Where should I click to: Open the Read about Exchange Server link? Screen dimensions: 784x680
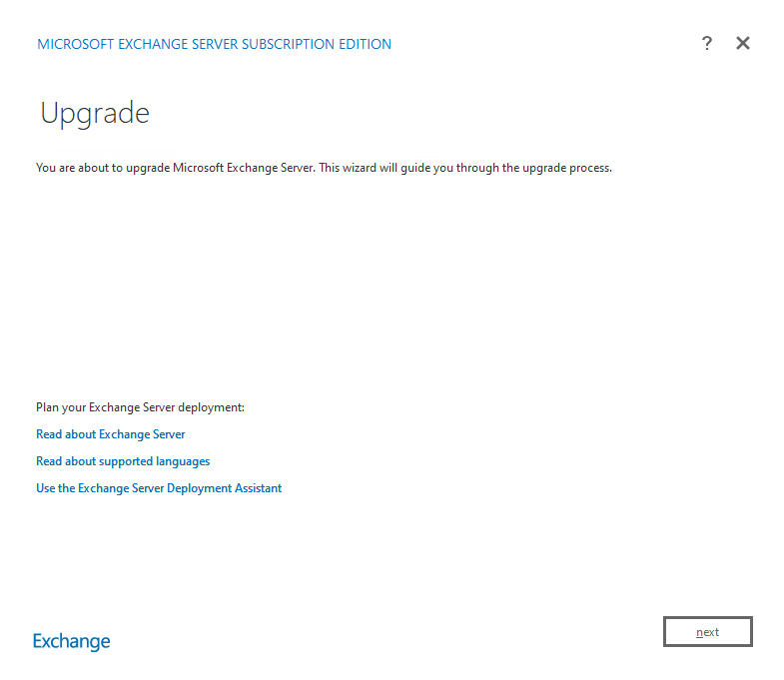tap(111, 434)
